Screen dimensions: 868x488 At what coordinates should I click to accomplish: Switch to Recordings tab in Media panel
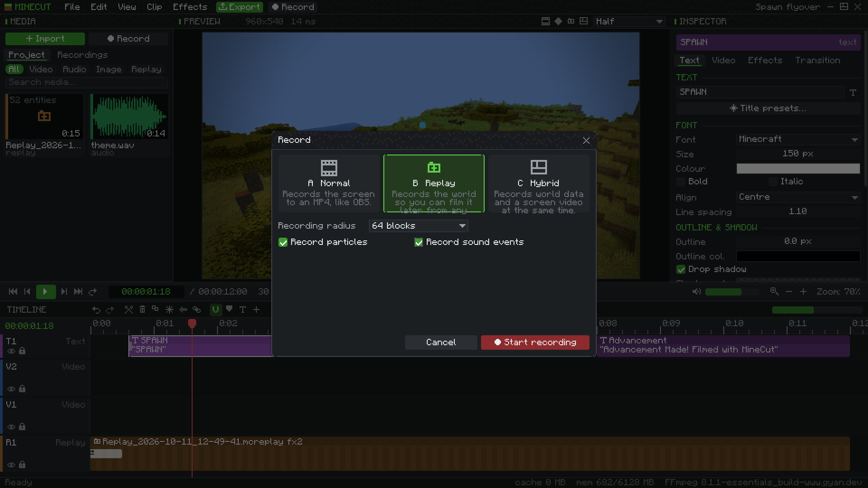coord(82,55)
